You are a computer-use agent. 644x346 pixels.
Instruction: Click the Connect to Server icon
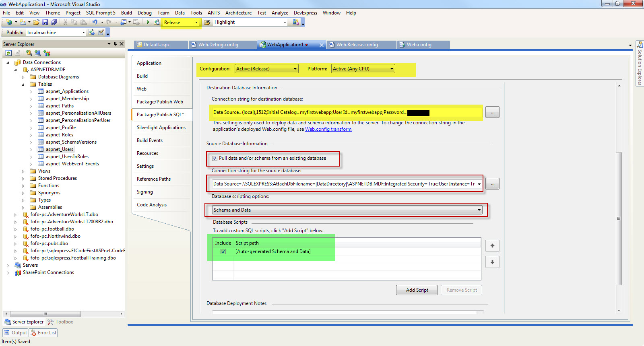37,53
